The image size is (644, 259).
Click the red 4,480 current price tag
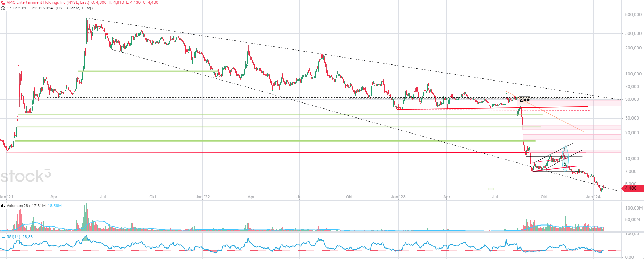632,188
